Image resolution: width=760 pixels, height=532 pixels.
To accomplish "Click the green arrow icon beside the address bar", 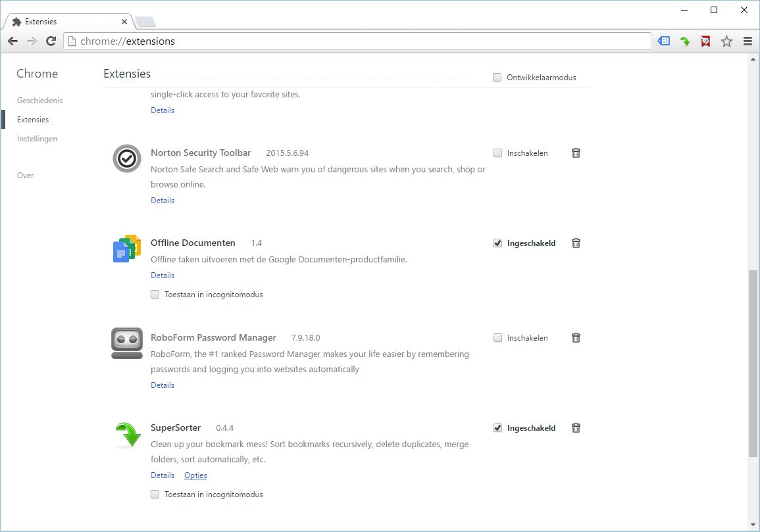I will (684, 41).
